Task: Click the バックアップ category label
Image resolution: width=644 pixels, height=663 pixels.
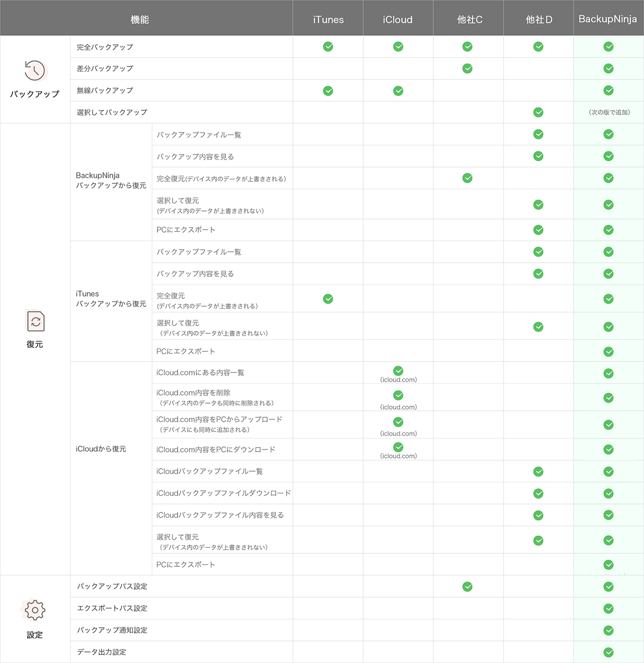Action: click(35, 94)
